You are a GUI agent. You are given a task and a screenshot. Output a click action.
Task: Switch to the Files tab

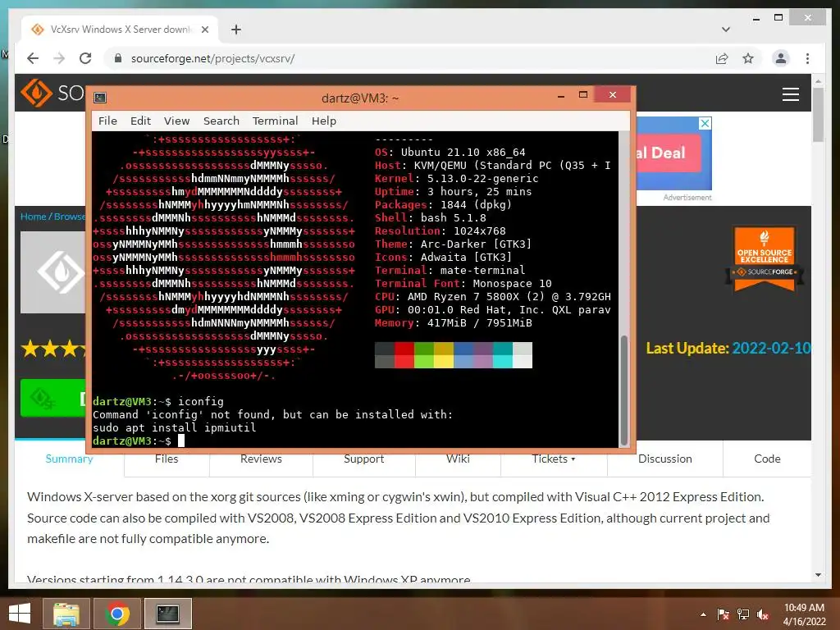coord(167,459)
